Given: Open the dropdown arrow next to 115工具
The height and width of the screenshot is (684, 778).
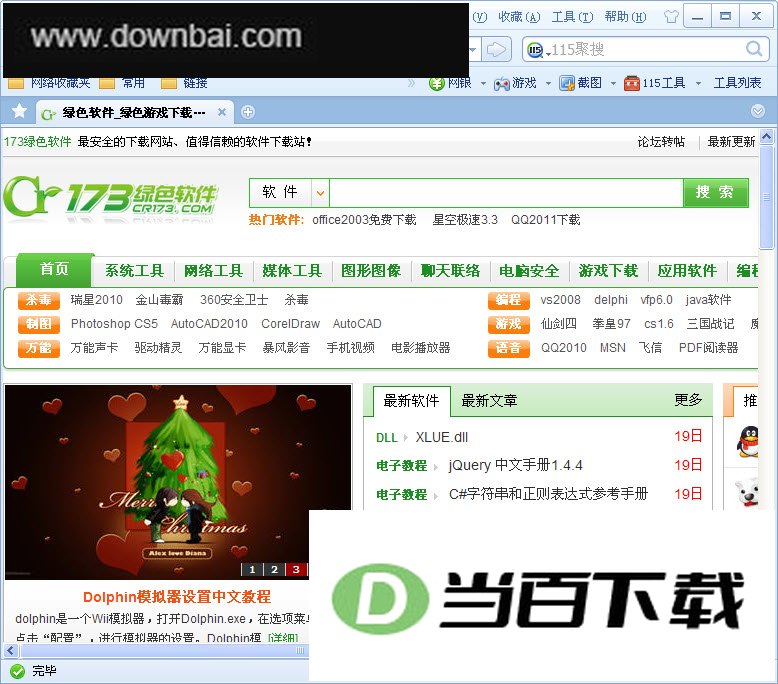Looking at the screenshot, I should click(698, 84).
